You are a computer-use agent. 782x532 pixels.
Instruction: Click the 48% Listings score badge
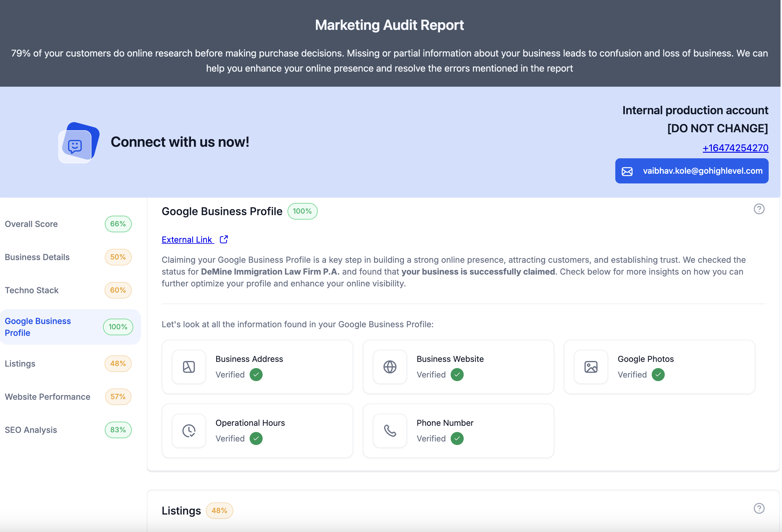click(219, 510)
